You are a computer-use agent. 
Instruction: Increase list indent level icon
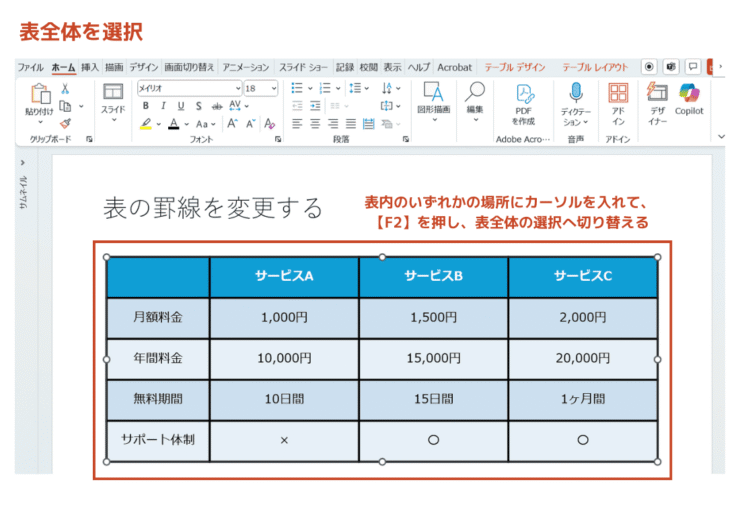[315, 106]
